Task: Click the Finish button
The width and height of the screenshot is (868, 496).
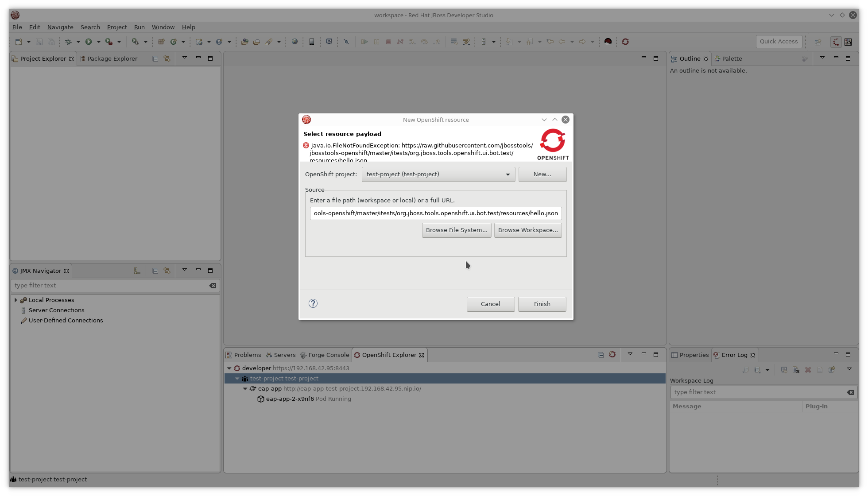Action: 542,304
